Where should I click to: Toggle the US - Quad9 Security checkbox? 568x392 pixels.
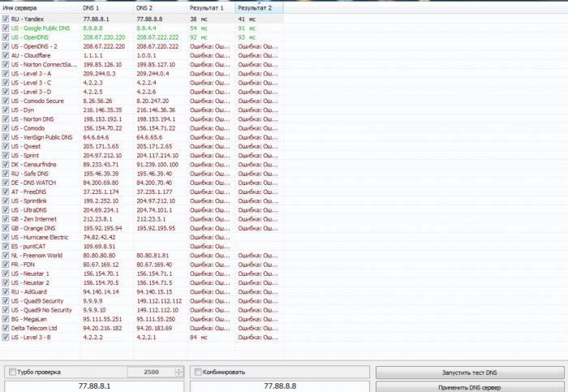(x=6, y=301)
